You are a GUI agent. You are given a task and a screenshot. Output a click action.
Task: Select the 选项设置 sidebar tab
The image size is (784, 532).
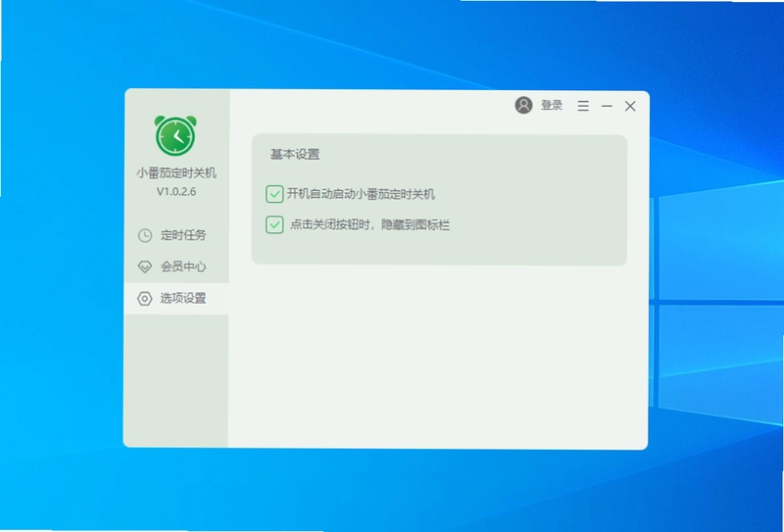pyautogui.click(x=176, y=299)
